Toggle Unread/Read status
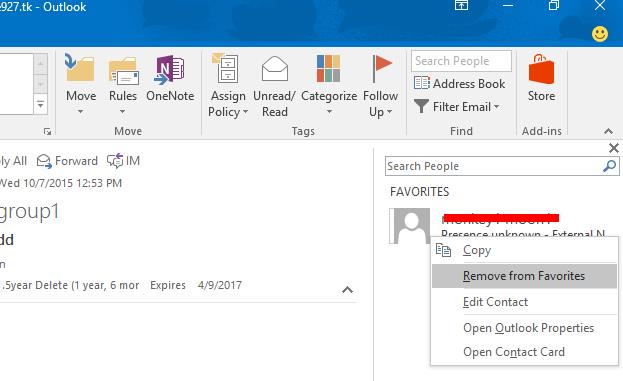 pos(274,86)
